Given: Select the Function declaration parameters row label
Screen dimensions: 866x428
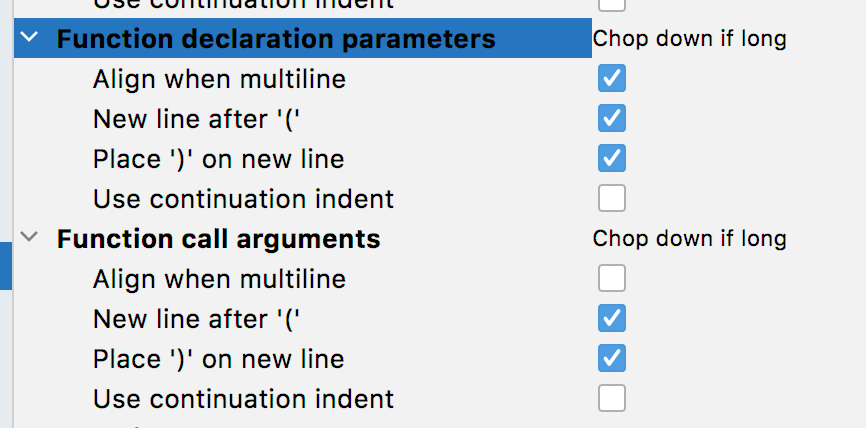Looking at the screenshot, I should click(276, 39).
